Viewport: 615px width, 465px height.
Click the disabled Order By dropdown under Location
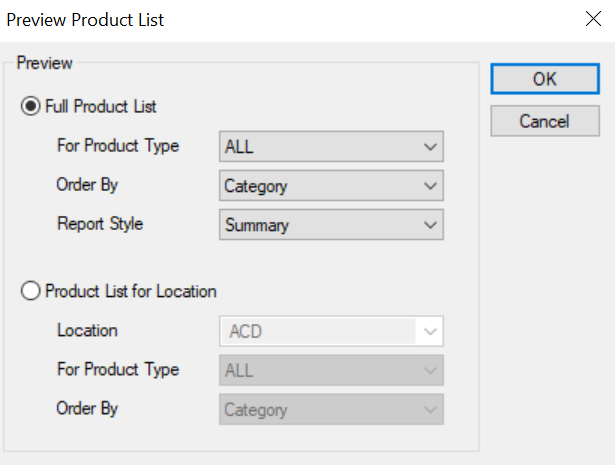pos(331,409)
